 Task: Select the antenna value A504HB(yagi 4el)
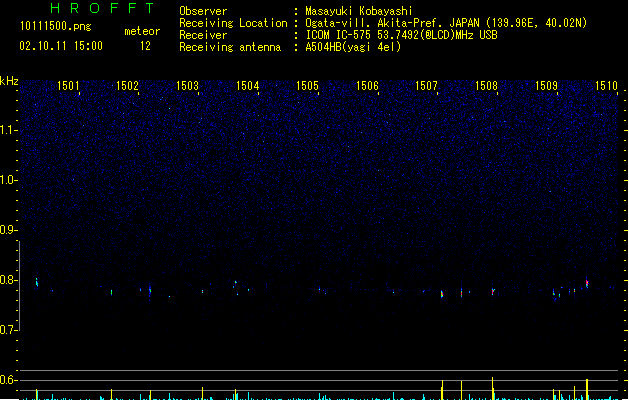click(353, 47)
